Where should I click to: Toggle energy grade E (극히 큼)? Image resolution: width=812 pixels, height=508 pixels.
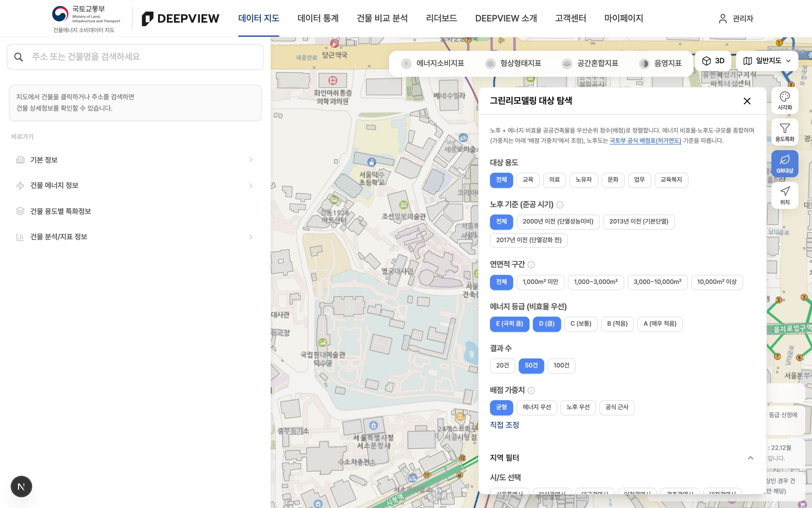tap(509, 324)
